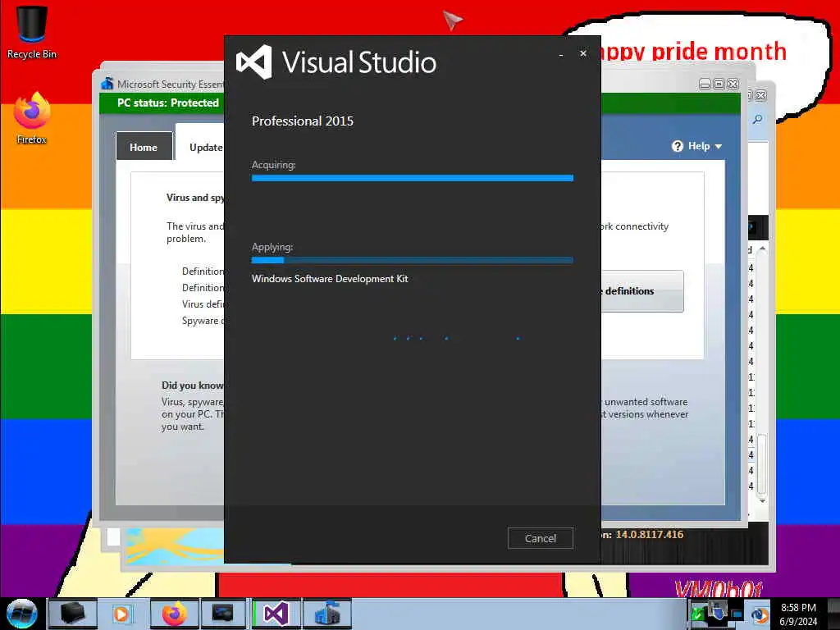This screenshot has width=840, height=630.
Task: Select 'Windows Software Development Kit' status text
Action: pyautogui.click(x=330, y=279)
